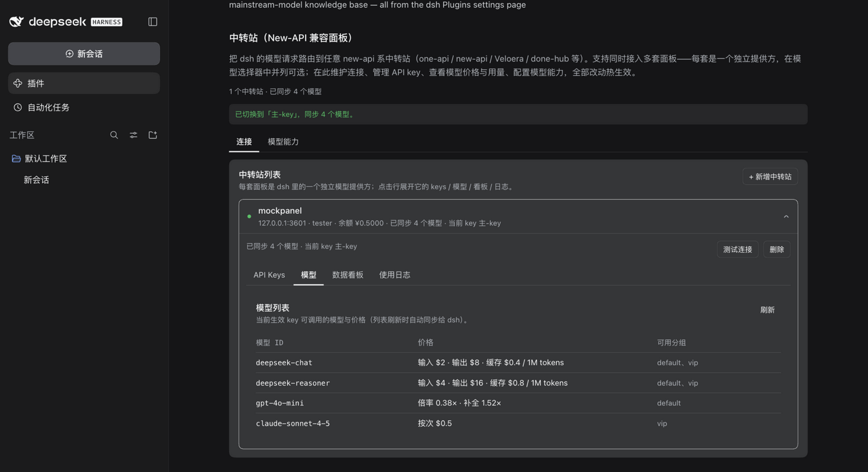Collapse the mockpanel row chevron
This screenshot has height=472, width=868.
[x=786, y=216]
